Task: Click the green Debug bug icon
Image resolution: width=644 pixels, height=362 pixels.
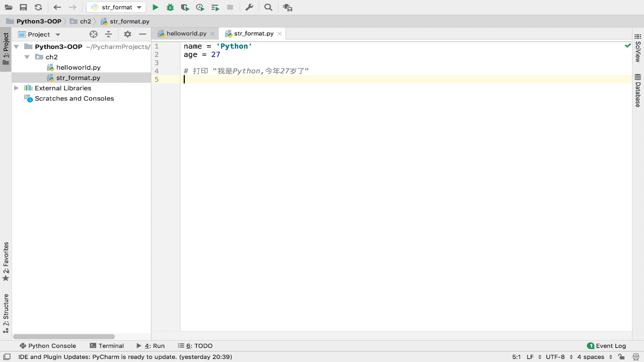Action: tap(170, 7)
